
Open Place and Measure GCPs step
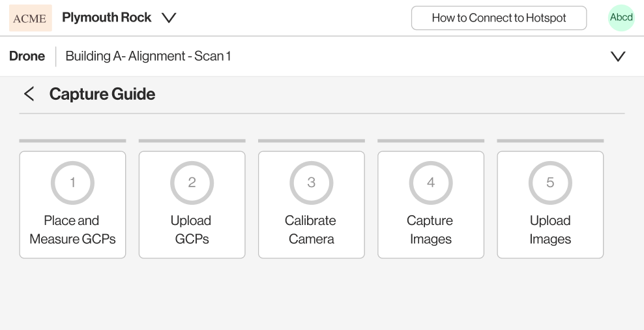73,205
